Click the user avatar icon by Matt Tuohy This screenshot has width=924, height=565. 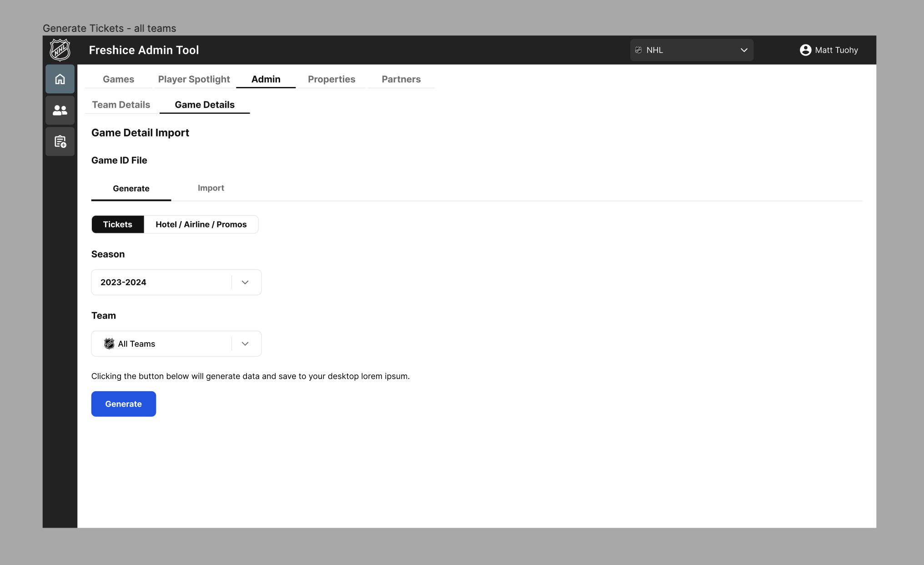pos(805,50)
